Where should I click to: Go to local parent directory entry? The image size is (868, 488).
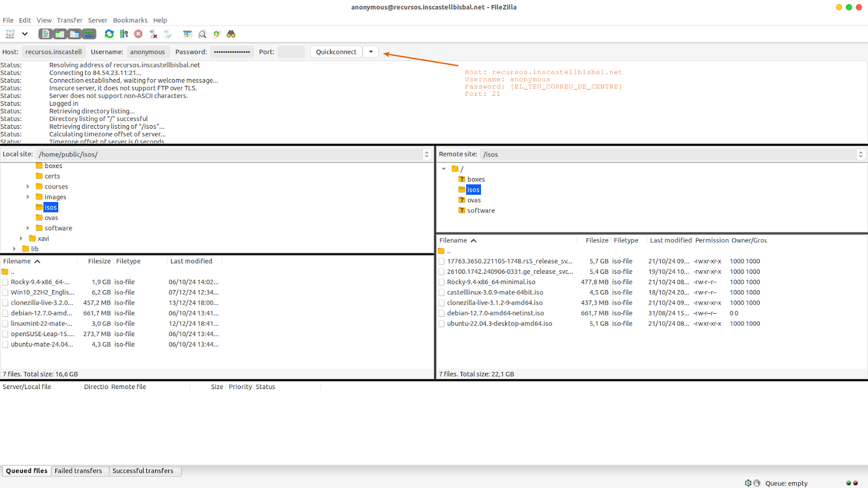8,272
